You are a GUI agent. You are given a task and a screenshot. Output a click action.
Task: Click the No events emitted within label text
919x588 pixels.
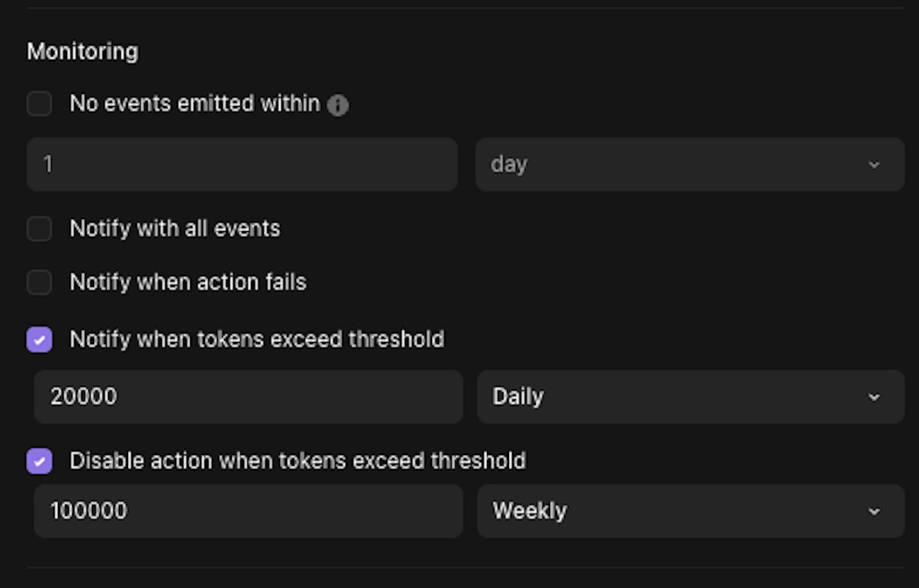tap(194, 104)
